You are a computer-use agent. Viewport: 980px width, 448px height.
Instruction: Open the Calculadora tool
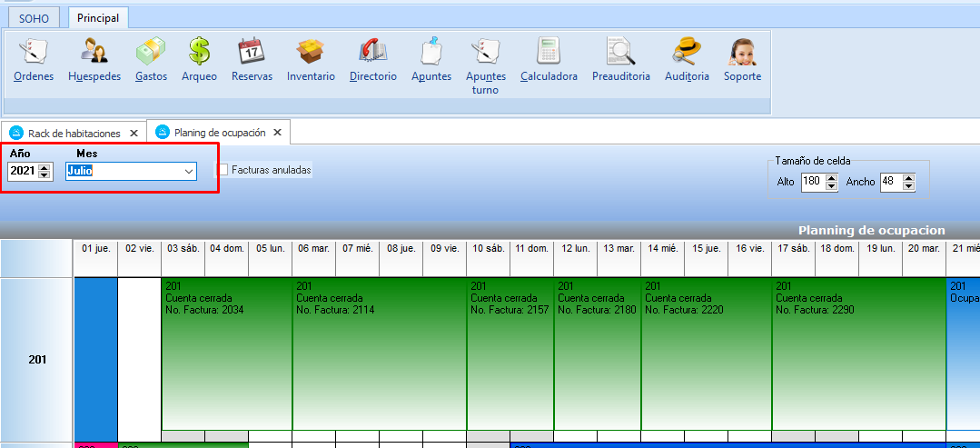(549, 60)
